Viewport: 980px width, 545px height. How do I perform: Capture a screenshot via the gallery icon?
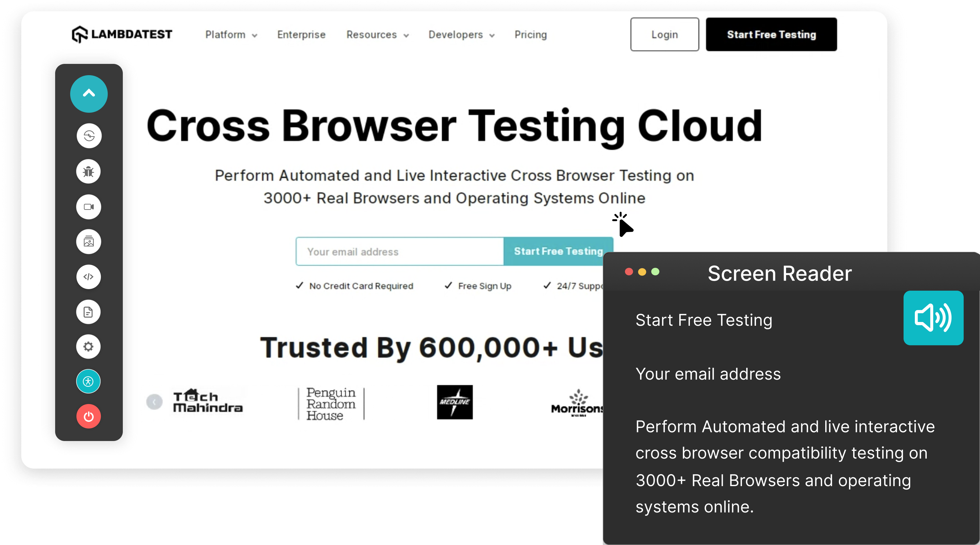click(x=88, y=241)
